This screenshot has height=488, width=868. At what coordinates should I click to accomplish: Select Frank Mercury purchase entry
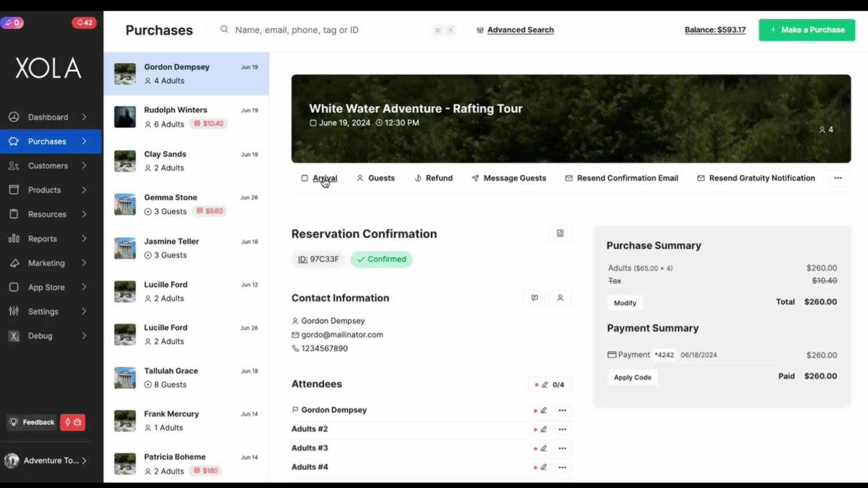(186, 421)
